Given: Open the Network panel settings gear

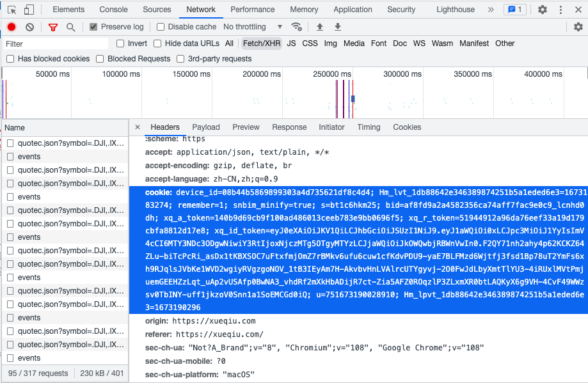Looking at the screenshot, I should pyautogui.click(x=578, y=27).
